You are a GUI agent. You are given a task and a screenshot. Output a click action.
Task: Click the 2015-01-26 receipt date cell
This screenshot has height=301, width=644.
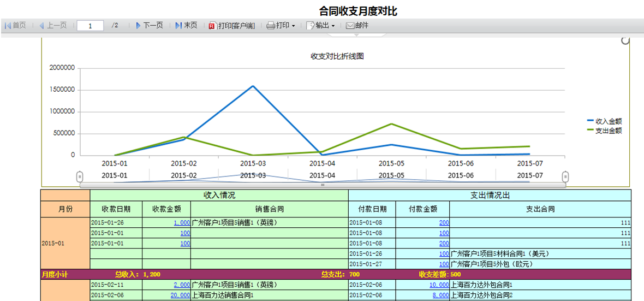[116, 222]
